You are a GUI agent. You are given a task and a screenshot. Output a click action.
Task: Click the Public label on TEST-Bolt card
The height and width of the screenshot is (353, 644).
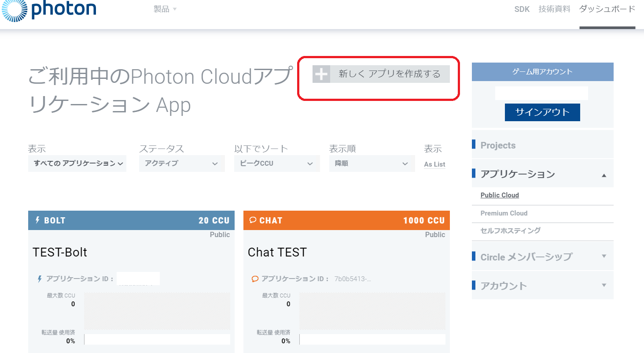220,235
